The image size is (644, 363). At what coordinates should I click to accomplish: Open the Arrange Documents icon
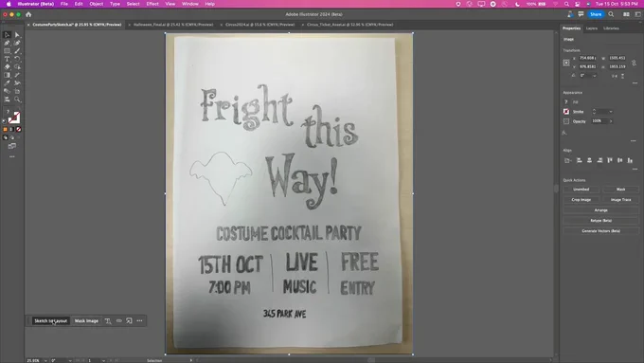626,14
